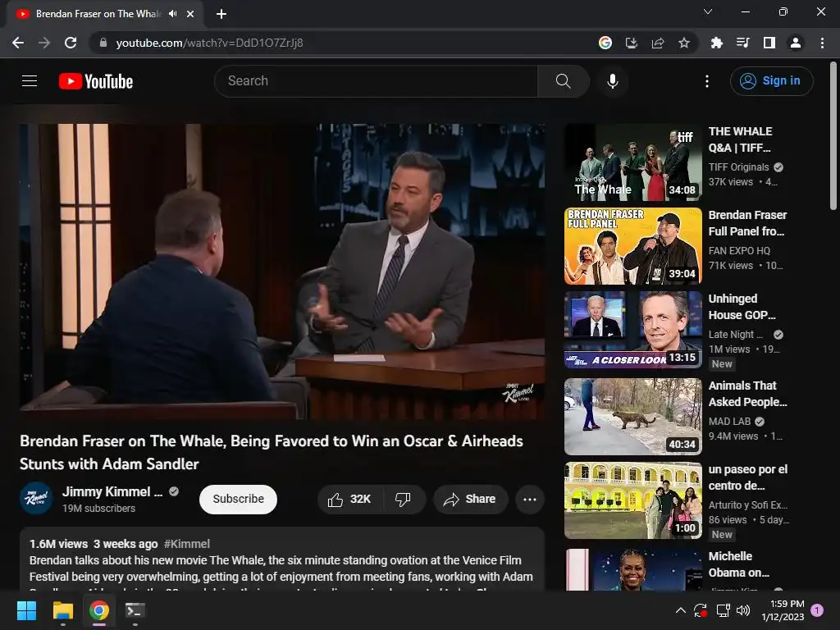Share this page icon in address bar
Viewport: 840px width, 630px height.
[x=658, y=43]
